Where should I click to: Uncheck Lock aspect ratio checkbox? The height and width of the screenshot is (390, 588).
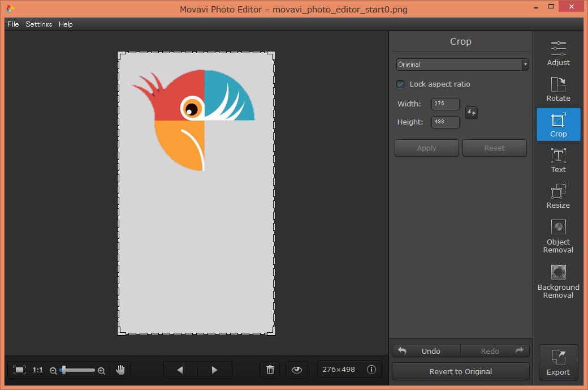point(400,84)
